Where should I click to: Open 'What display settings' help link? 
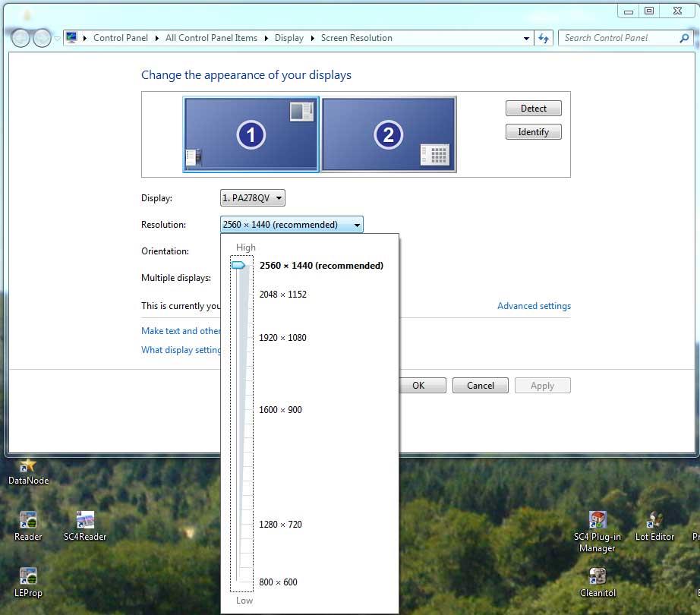(x=181, y=350)
